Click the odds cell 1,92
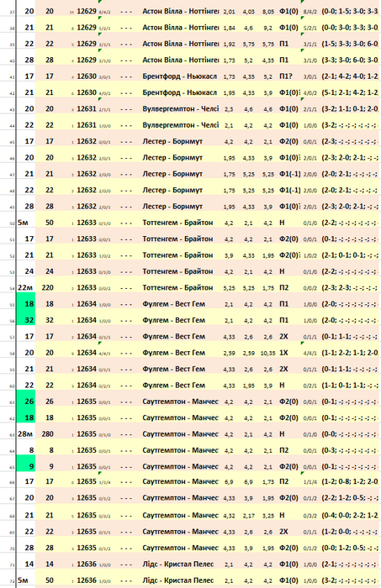The image size is (381, 588). click(229, 44)
